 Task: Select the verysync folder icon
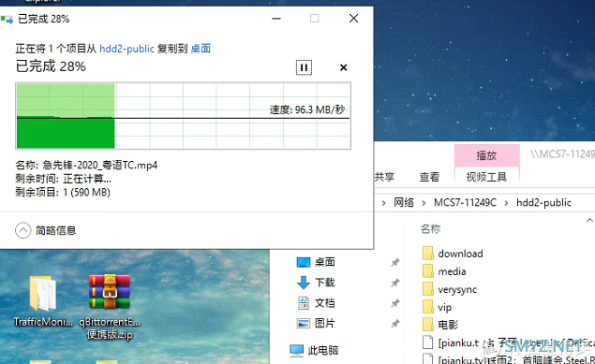[428, 289]
